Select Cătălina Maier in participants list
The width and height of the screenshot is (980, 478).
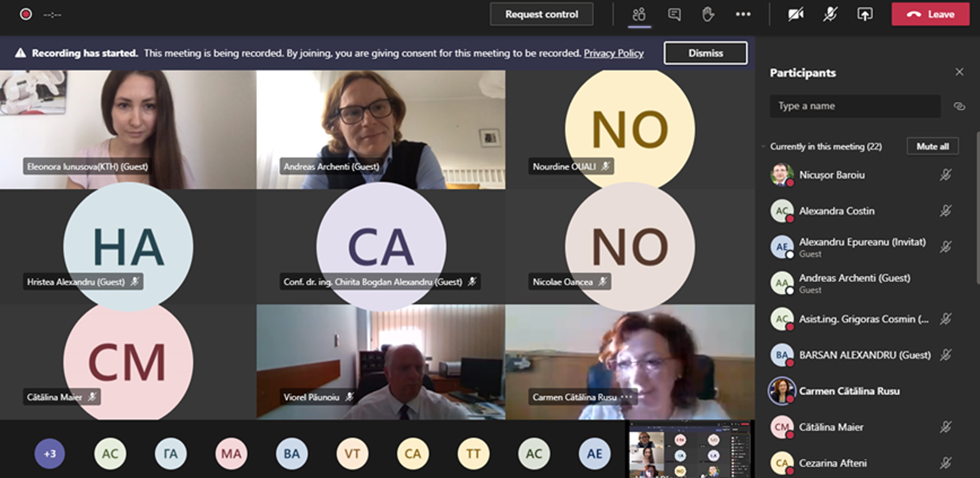861,427
